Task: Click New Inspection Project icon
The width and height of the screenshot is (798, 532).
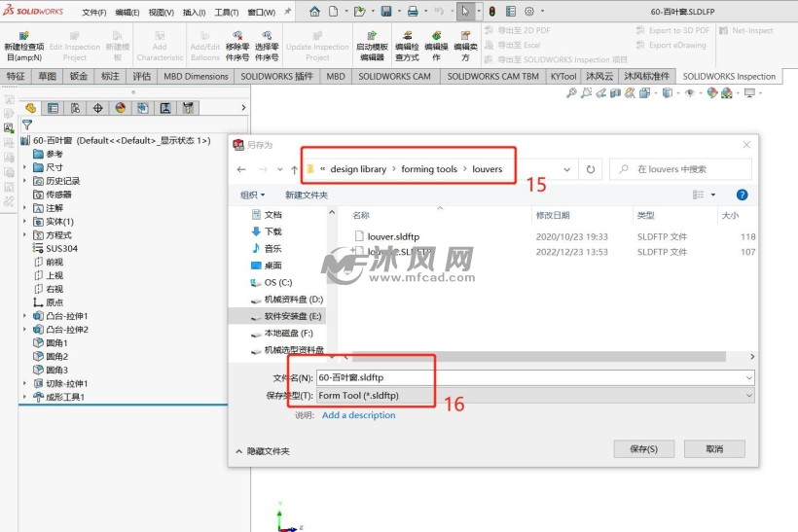Action: [24, 46]
